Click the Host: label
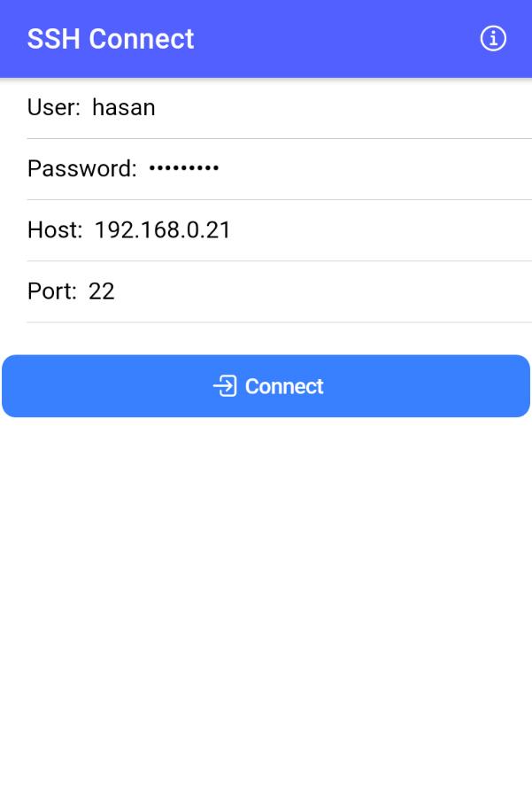Screen dimensions: 532x790 pos(55,229)
